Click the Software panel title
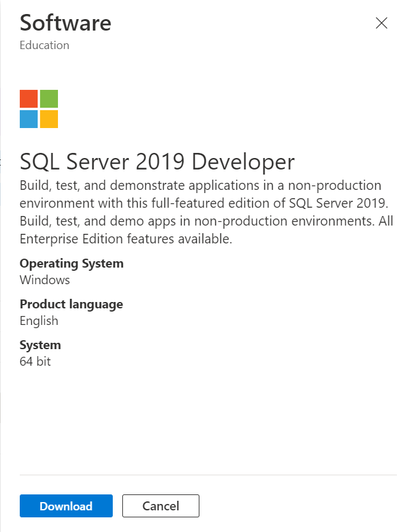The height and width of the screenshot is (532, 409). coord(66,23)
